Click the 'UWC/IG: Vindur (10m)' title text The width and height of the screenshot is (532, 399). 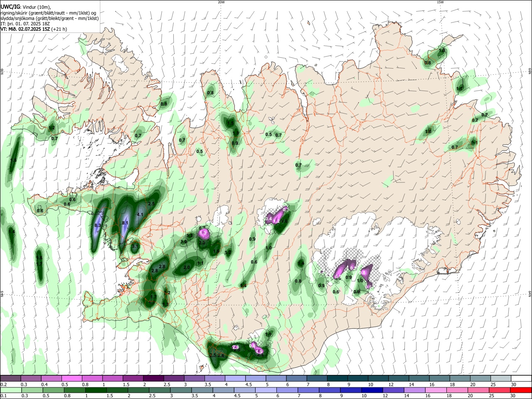pyautogui.click(x=25, y=7)
